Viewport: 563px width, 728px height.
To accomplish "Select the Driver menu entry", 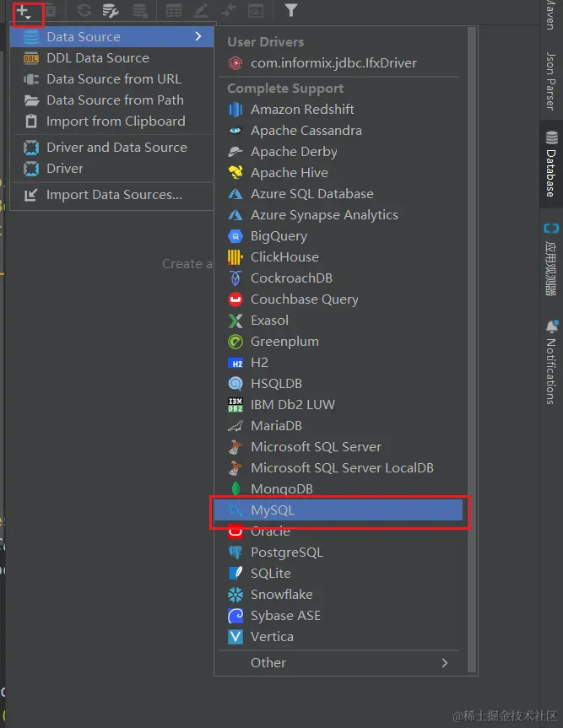I will click(111, 168).
